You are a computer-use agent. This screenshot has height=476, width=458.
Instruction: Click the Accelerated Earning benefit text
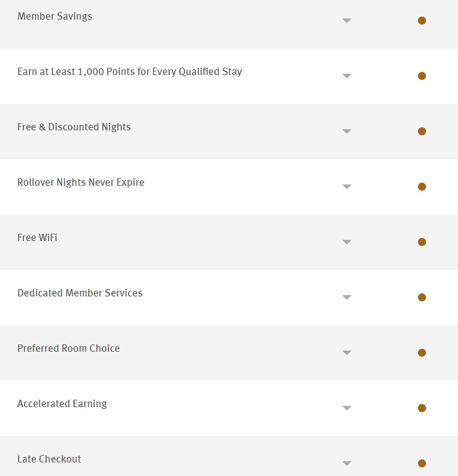[x=62, y=404]
